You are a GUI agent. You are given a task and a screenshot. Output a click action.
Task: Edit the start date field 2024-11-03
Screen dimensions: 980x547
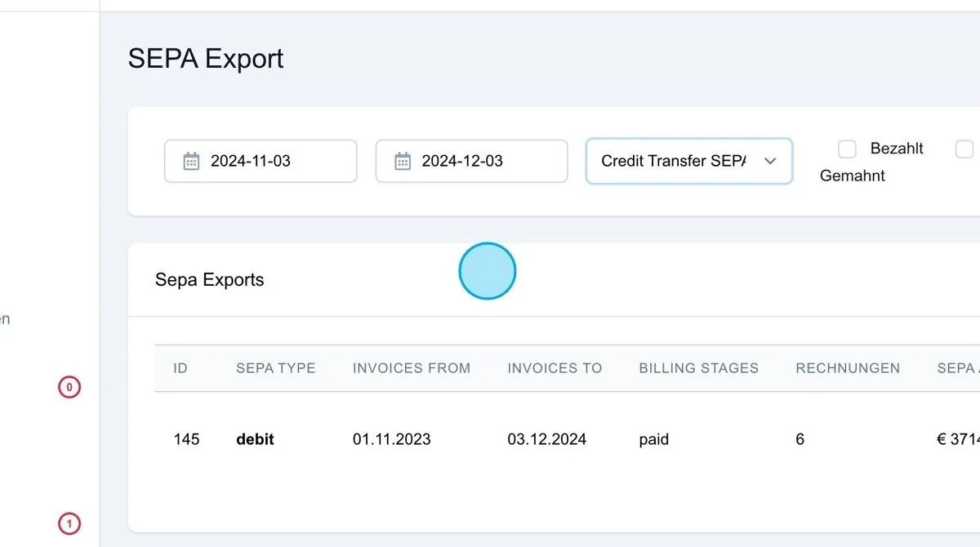point(261,161)
